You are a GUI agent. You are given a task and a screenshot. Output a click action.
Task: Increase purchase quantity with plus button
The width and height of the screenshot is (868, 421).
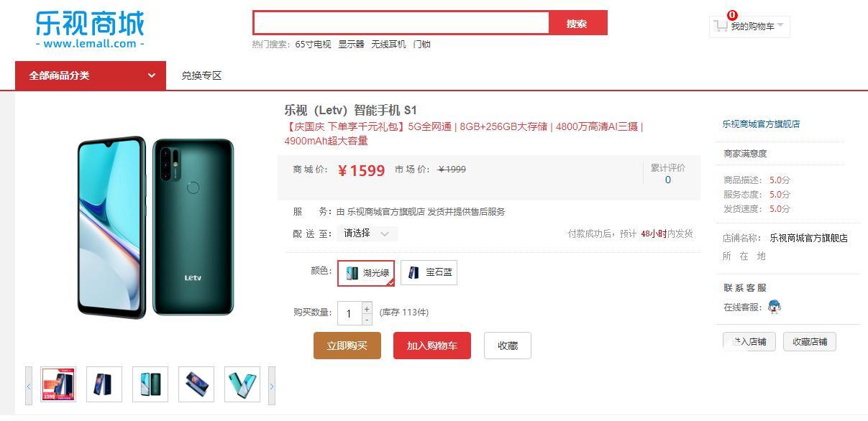(367, 308)
